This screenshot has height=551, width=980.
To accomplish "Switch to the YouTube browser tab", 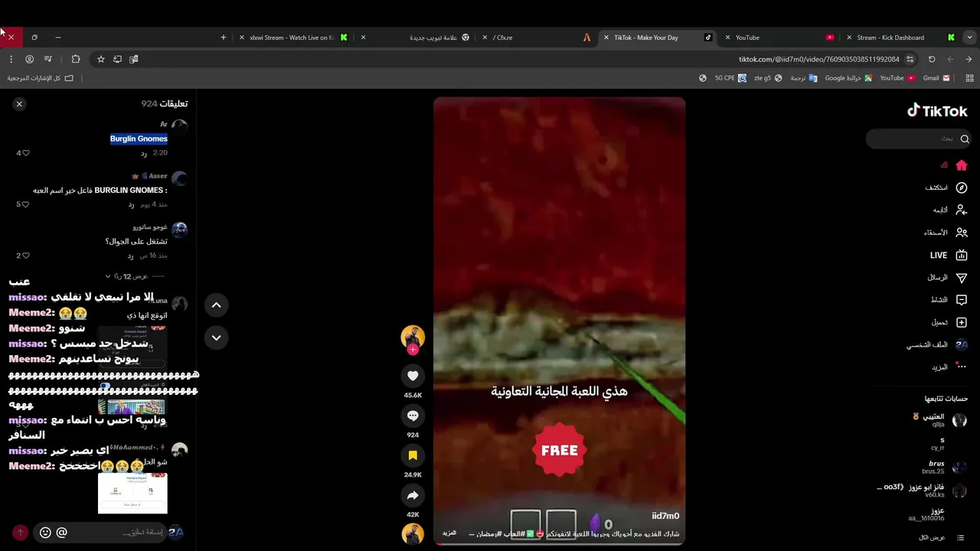I will (779, 37).
